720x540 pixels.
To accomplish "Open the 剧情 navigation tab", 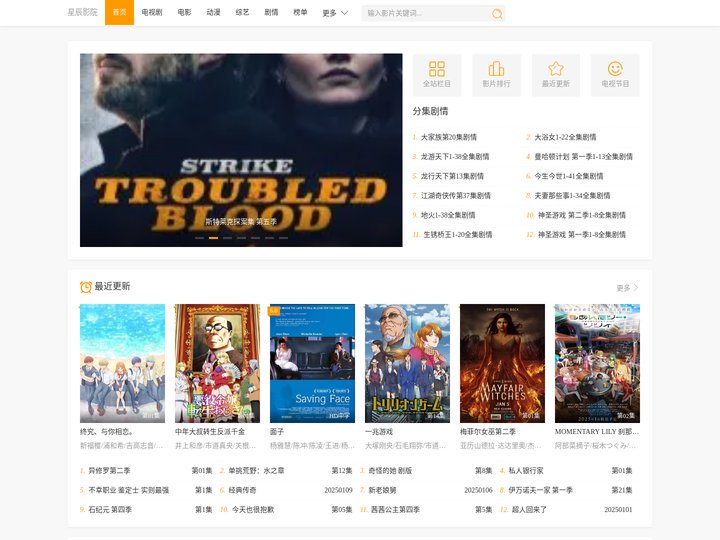I will (x=271, y=12).
